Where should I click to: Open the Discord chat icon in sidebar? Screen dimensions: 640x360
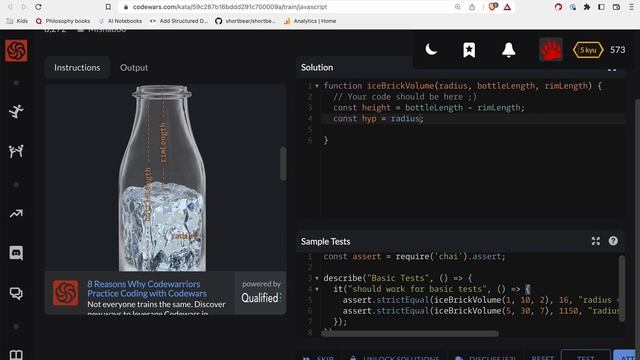click(x=16, y=253)
